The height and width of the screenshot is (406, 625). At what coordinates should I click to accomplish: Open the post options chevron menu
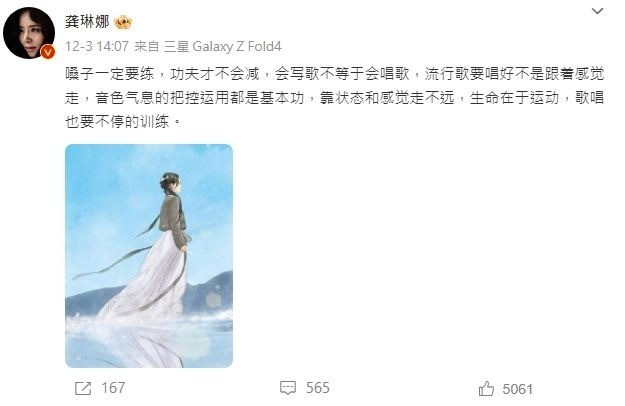click(x=597, y=12)
